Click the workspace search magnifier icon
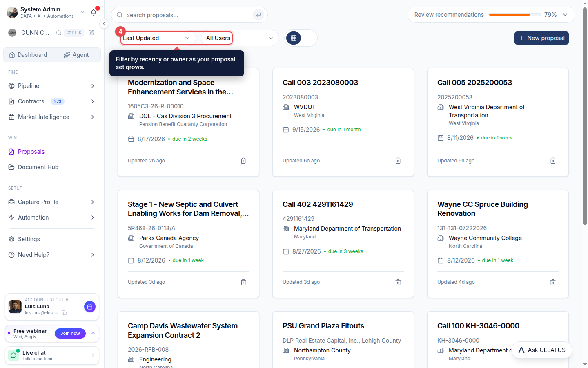 [59, 33]
